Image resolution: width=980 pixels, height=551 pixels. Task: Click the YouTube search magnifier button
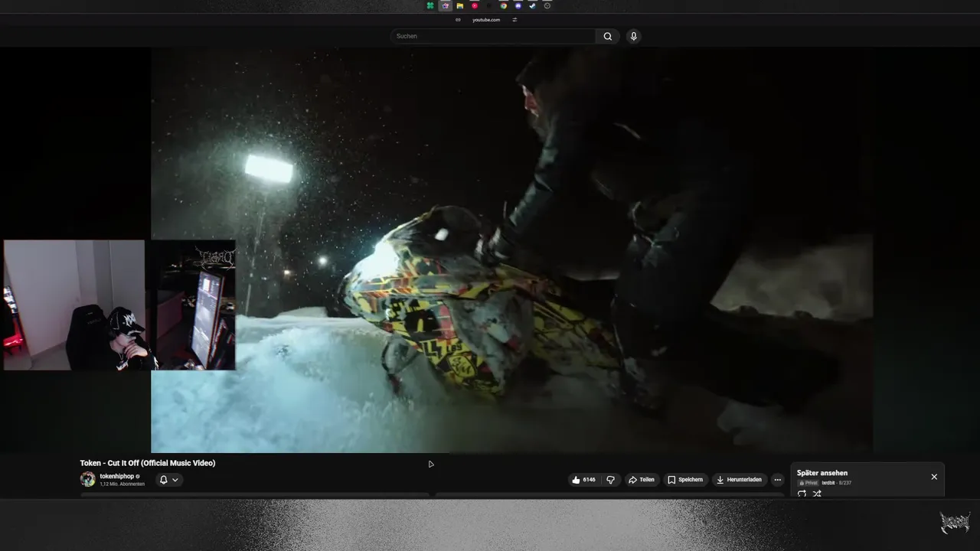pos(607,36)
